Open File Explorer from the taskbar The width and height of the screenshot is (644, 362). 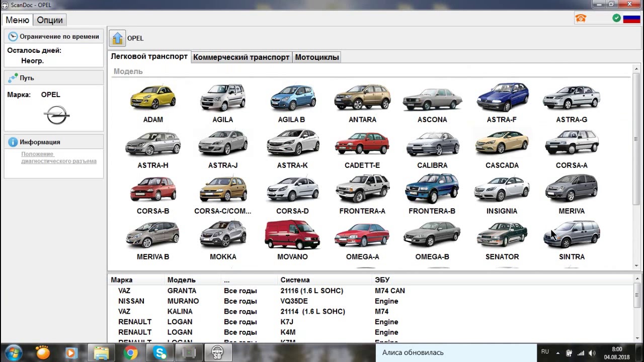tap(101, 353)
